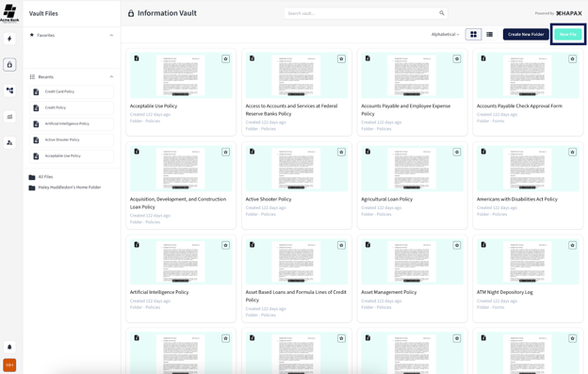Click document icon on Active Shooter Policy card
This screenshot has width=588, height=374.
tap(252, 152)
